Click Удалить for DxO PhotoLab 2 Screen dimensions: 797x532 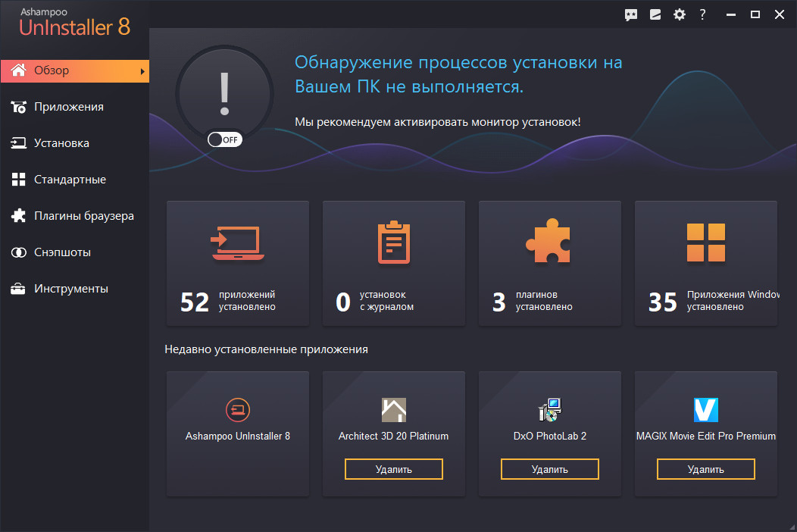pos(549,469)
